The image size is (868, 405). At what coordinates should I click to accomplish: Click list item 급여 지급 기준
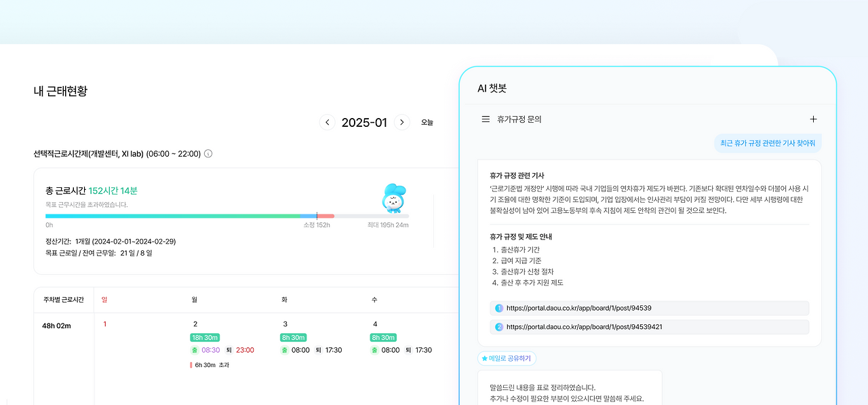521,261
